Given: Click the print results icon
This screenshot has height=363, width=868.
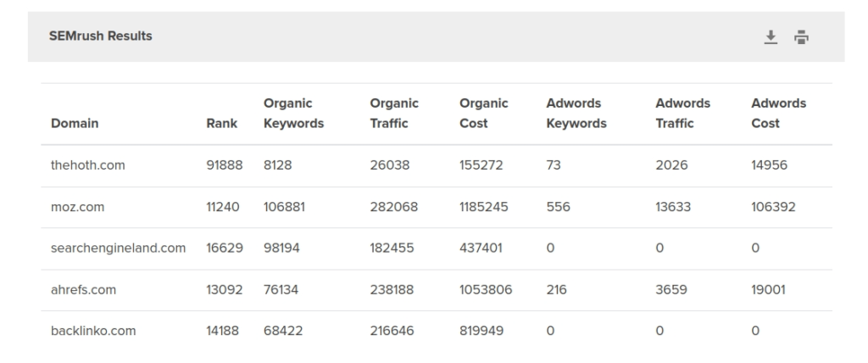Looking at the screenshot, I should pyautogui.click(x=801, y=36).
